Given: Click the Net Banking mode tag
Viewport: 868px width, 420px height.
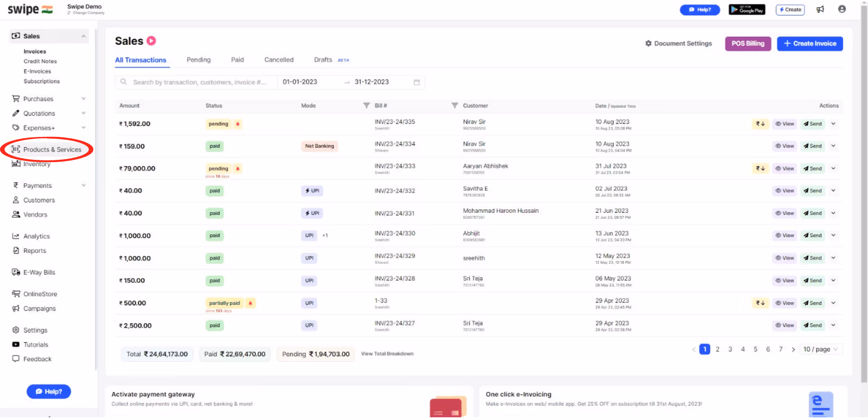Looking at the screenshot, I should (320, 146).
